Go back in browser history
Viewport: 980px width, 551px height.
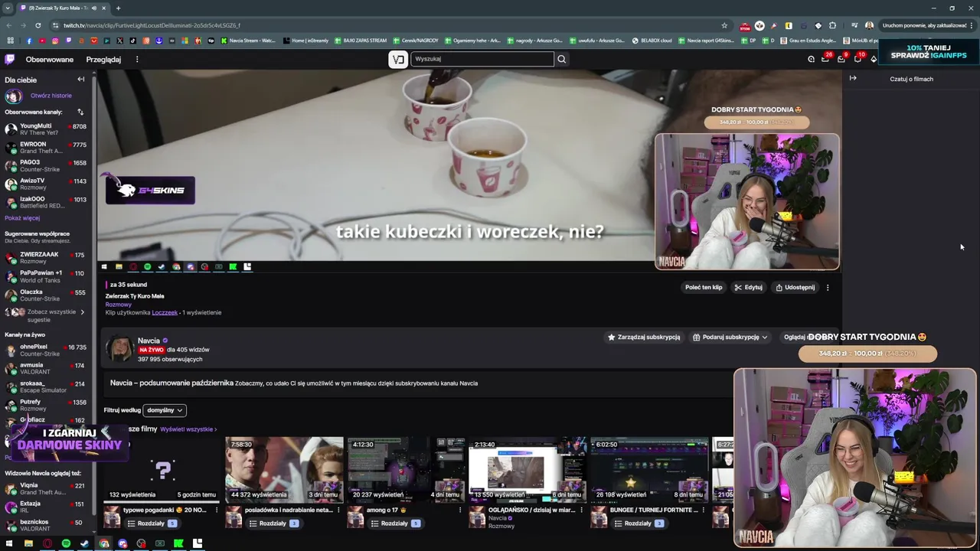(x=8, y=25)
